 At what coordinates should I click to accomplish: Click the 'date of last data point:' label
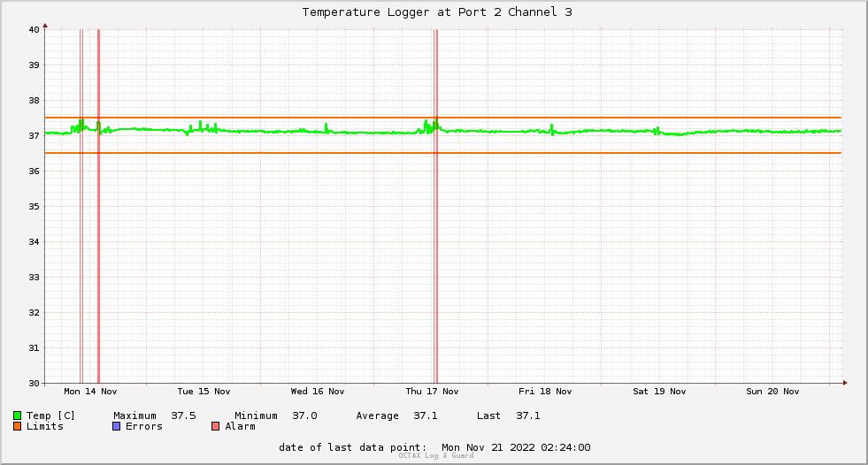click(x=353, y=447)
